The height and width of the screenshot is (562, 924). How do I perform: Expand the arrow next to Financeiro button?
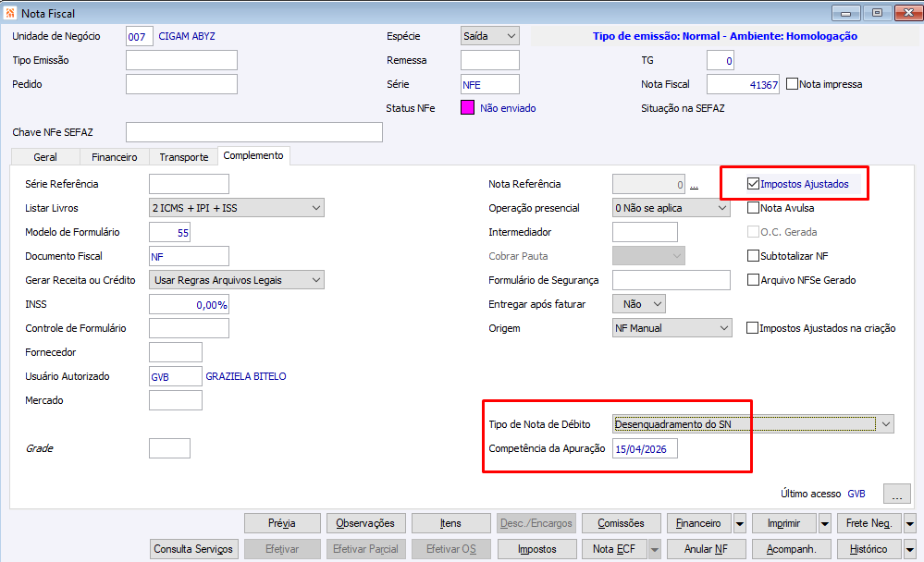[x=740, y=523]
